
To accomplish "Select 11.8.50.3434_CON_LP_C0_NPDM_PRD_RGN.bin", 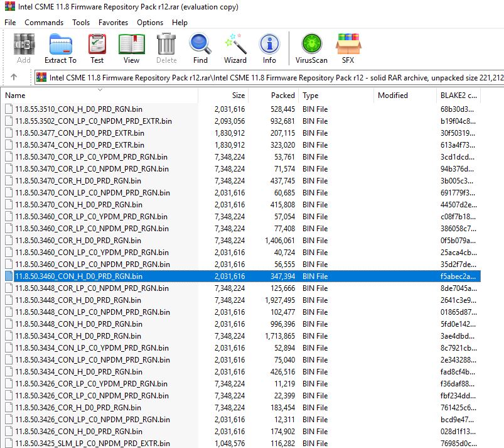I will [x=92, y=360].
